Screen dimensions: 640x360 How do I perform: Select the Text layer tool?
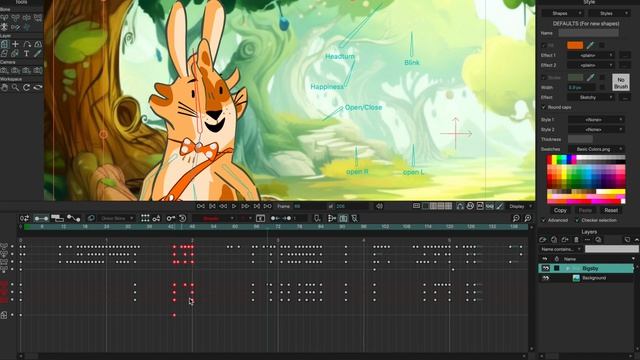[x=27, y=53]
